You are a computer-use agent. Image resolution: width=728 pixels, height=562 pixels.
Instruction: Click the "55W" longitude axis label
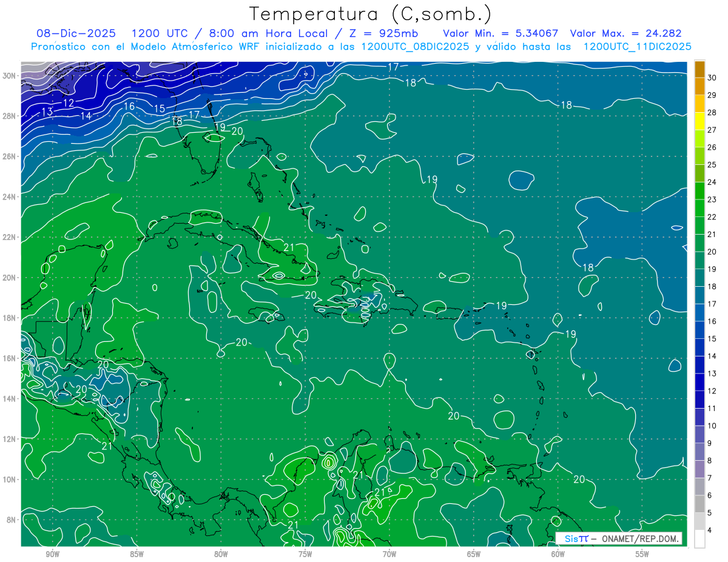642,554
